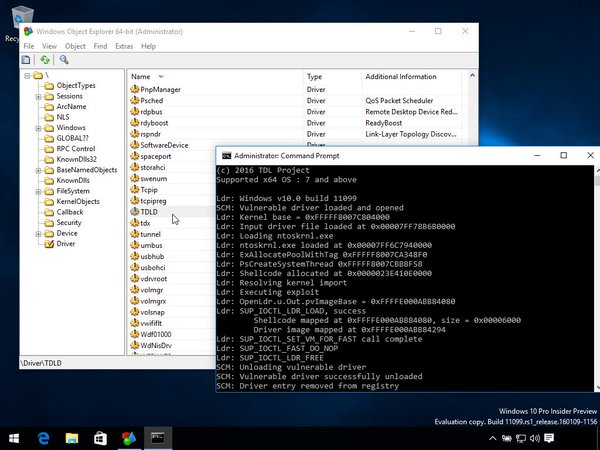The image size is (600, 450).
Task: Minimize the Command Prompt window
Action: (x=537, y=155)
